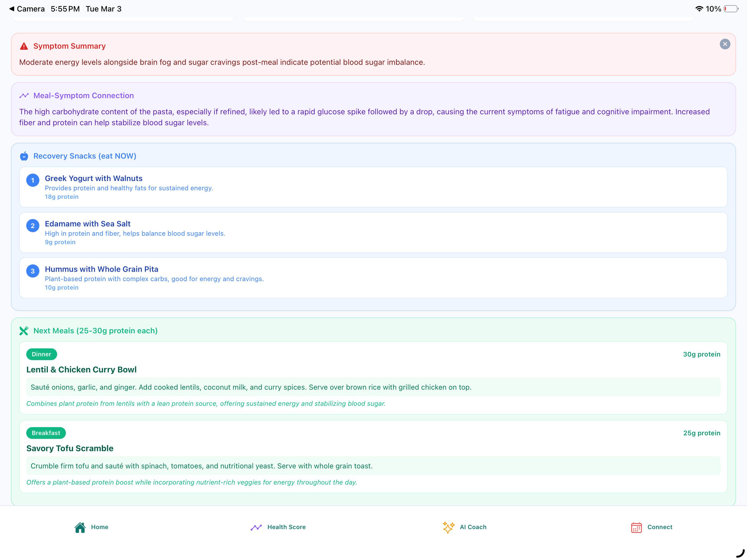Viewport: 747px width, 560px height.
Task: Open the AI Coach tab
Action: pos(465,527)
